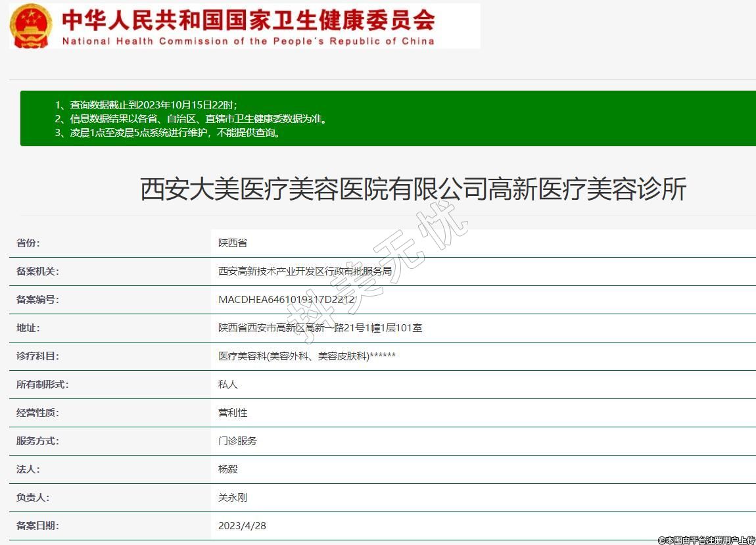Image resolution: width=756 pixels, height=545 pixels.
Task: Click the 诊疗科目 value 医疗美容科
Action: [306, 356]
